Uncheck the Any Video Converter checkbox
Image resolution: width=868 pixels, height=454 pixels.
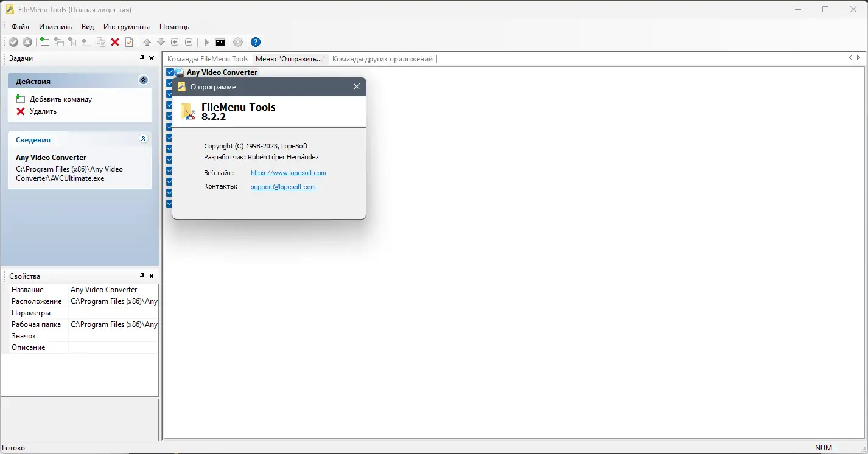click(x=170, y=72)
